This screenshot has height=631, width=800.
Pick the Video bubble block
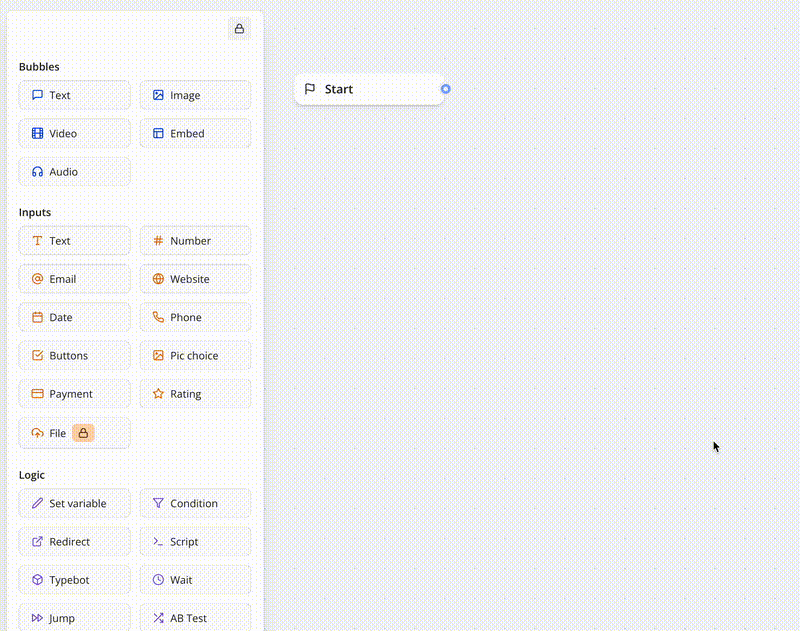coord(74,133)
